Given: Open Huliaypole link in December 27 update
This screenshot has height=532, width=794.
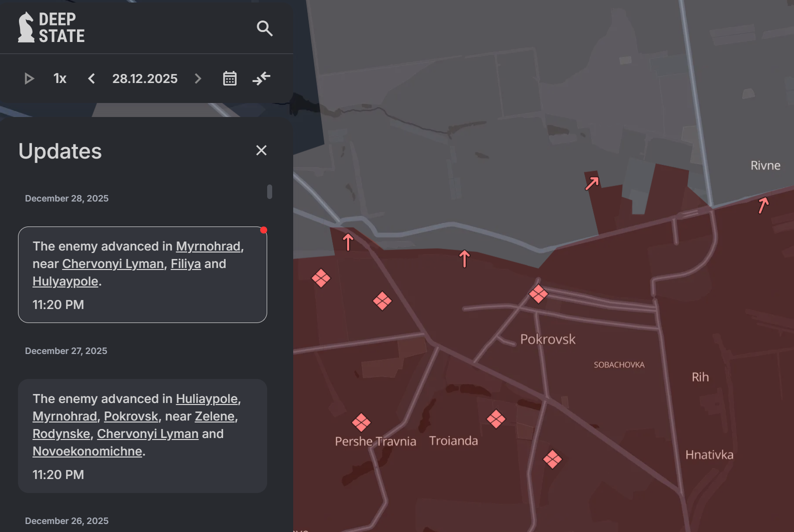Looking at the screenshot, I should 207,399.
